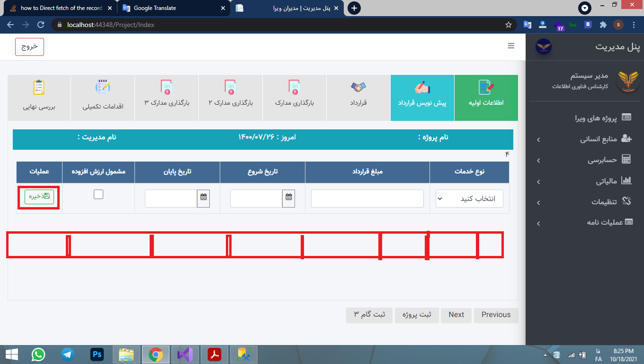Switch to the پیش نویس قرارداد tab

422,98
